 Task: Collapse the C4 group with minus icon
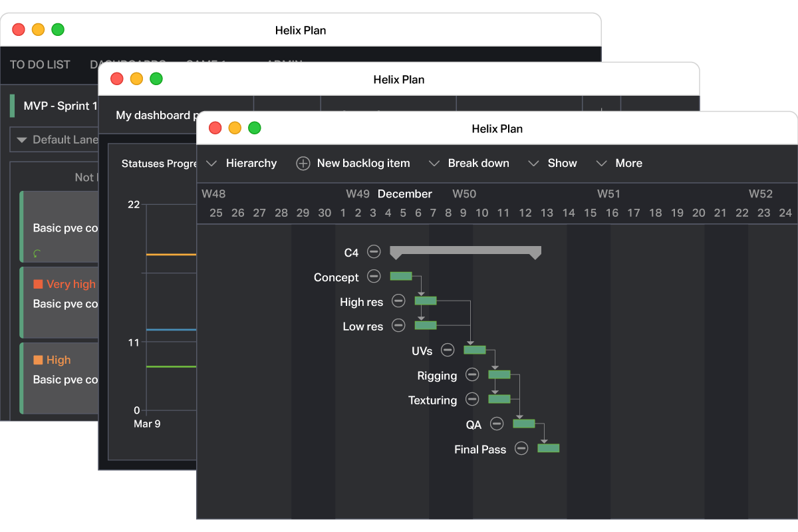coord(374,252)
